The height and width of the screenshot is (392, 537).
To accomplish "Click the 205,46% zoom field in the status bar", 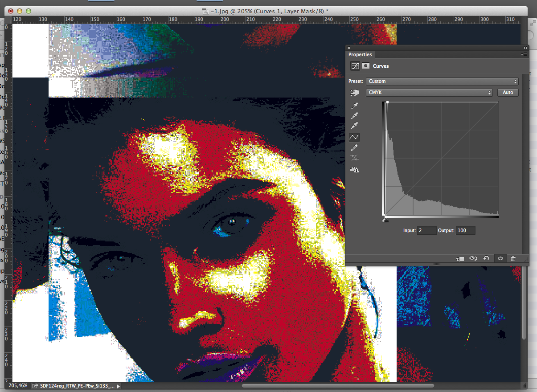I will tap(18, 386).
